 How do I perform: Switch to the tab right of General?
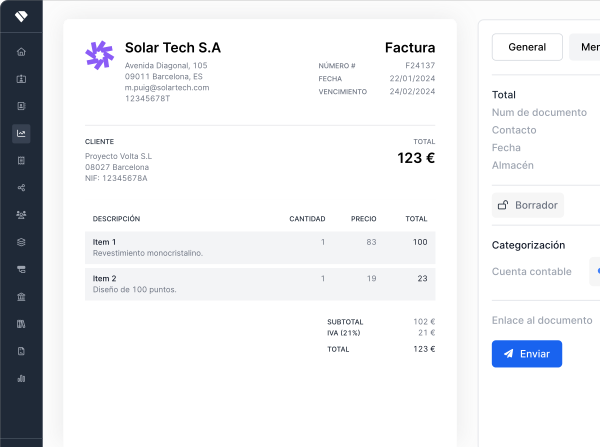click(585, 47)
